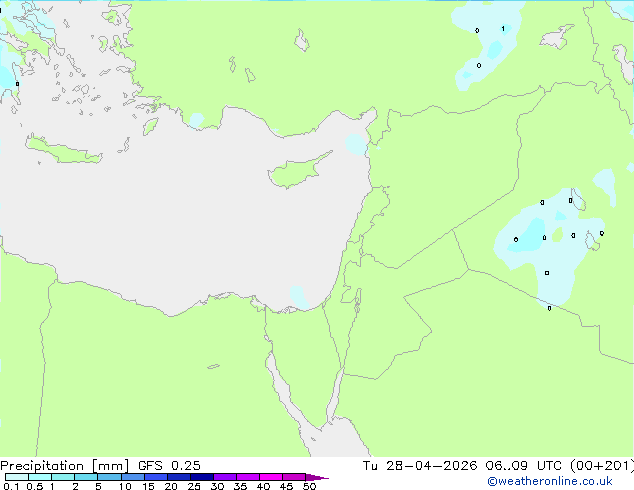
Task: Click the '15' legend scale number
Action: [148, 486]
